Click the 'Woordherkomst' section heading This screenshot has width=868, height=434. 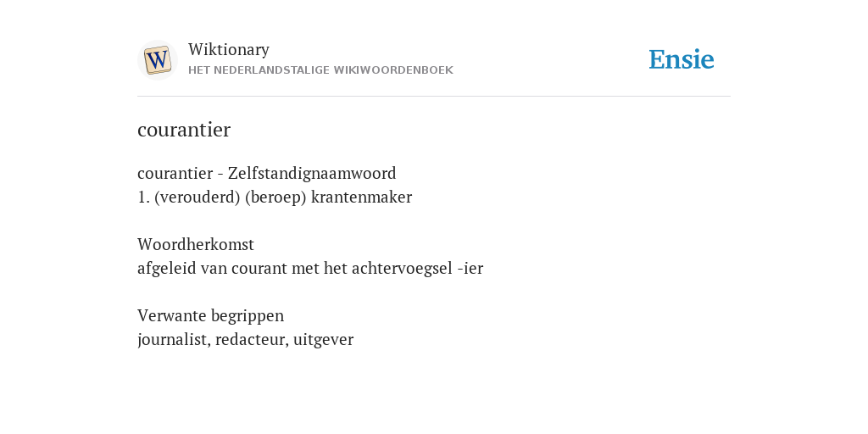tap(196, 244)
